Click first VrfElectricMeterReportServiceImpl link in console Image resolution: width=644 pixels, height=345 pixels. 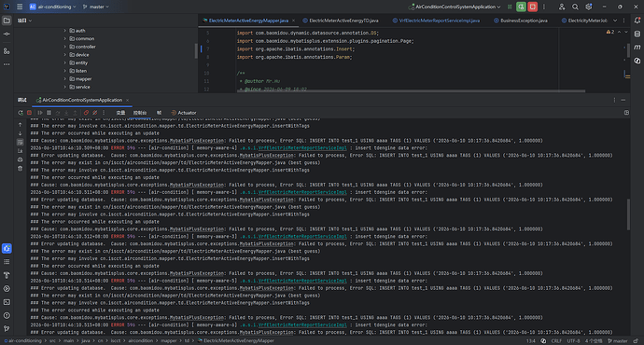point(302,147)
